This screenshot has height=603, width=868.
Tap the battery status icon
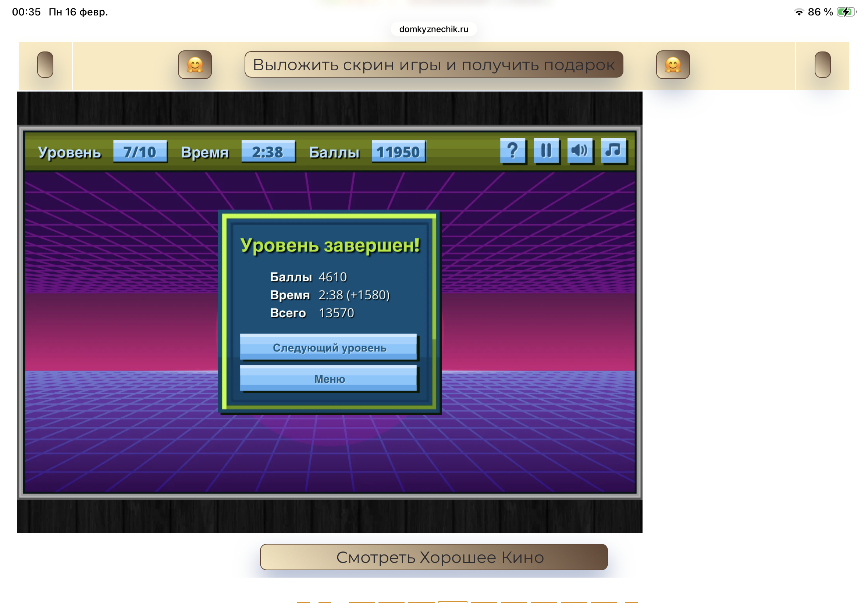[x=846, y=12]
